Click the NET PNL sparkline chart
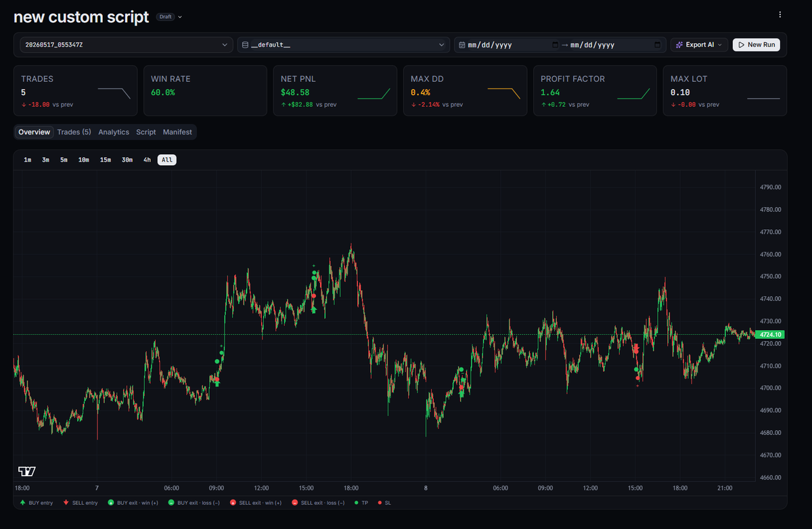The height and width of the screenshot is (529, 812). pos(374,93)
